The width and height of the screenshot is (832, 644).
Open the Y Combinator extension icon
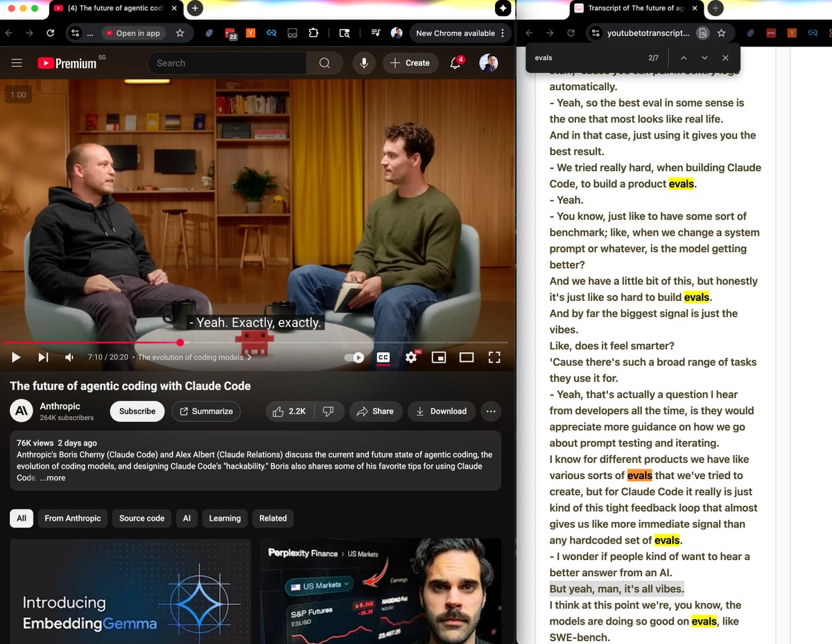tap(251, 33)
